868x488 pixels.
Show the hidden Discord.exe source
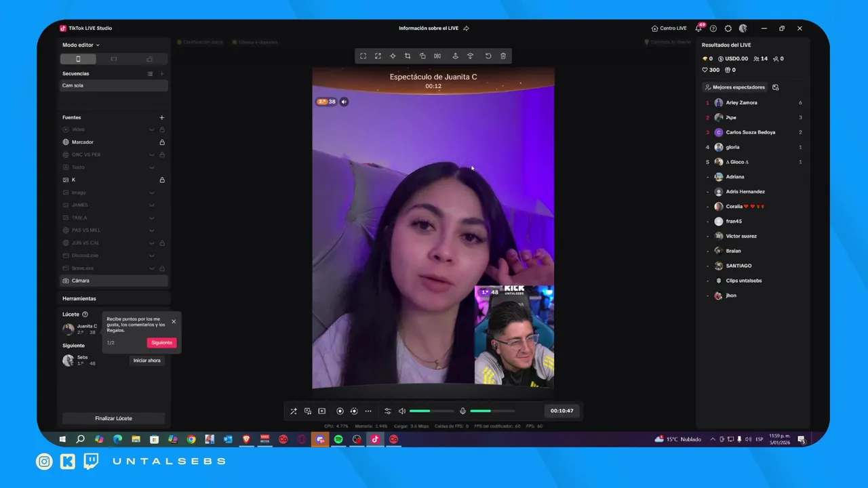152,255
